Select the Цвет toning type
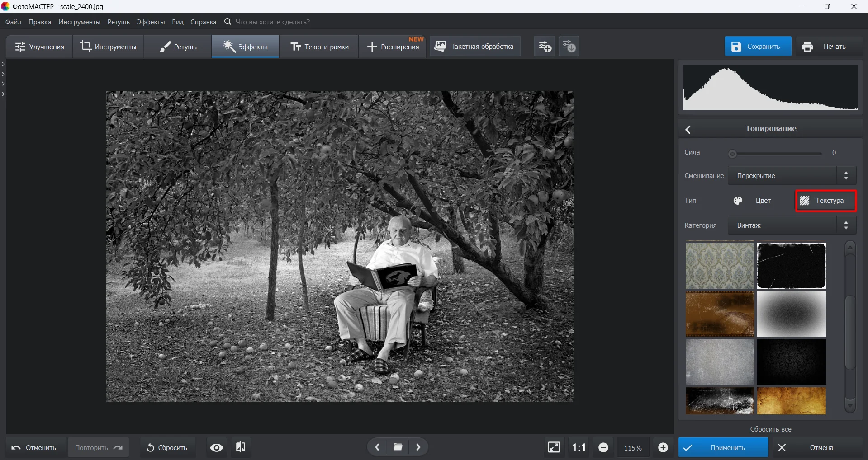Viewport: 868px width, 460px height. pos(753,201)
